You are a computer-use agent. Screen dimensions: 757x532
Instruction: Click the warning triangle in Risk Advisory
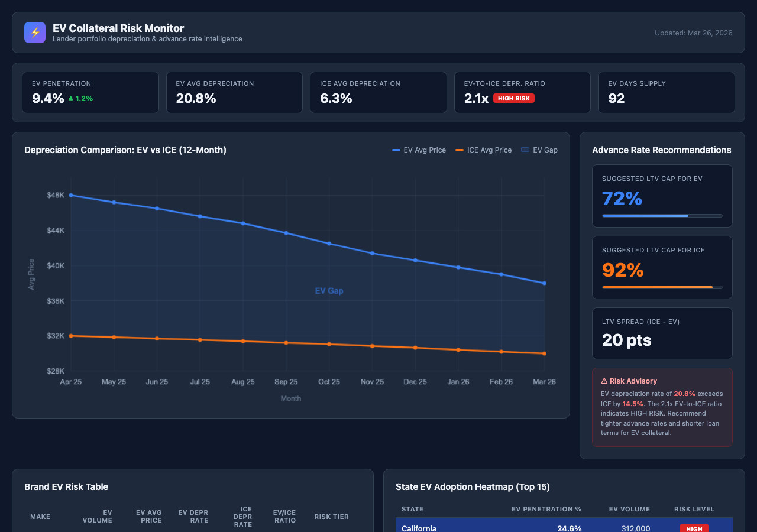pos(604,380)
